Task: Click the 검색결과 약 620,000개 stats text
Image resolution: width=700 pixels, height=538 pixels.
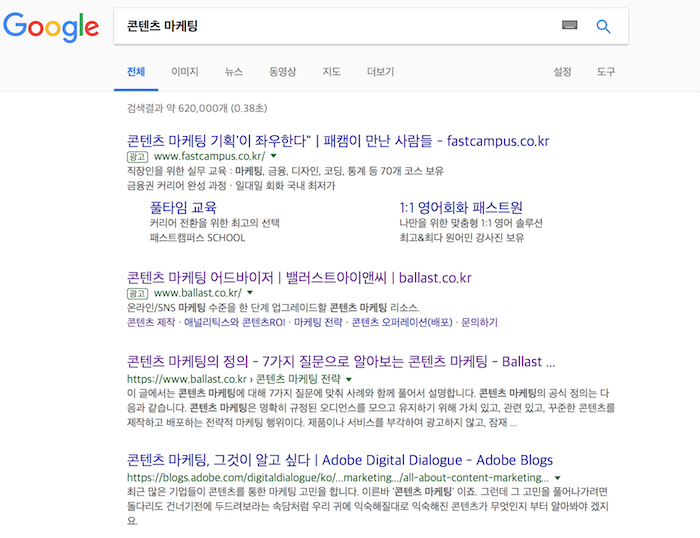Action: coord(197,108)
